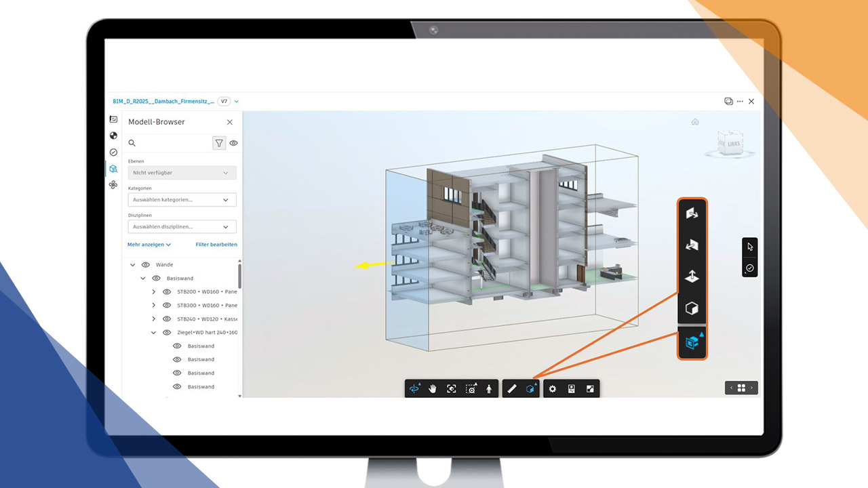Toggle visibility of Basiswand parent node

156,279
